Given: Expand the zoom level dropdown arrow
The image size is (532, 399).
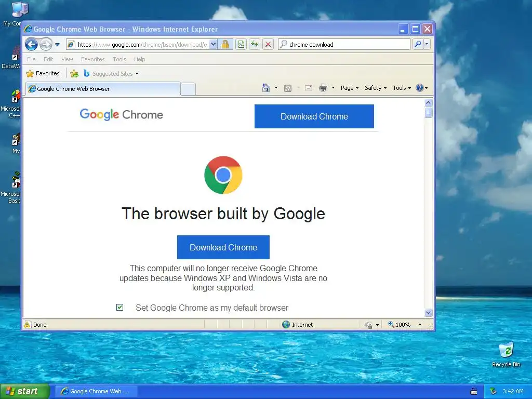Looking at the screenshot, I should 420,325.
